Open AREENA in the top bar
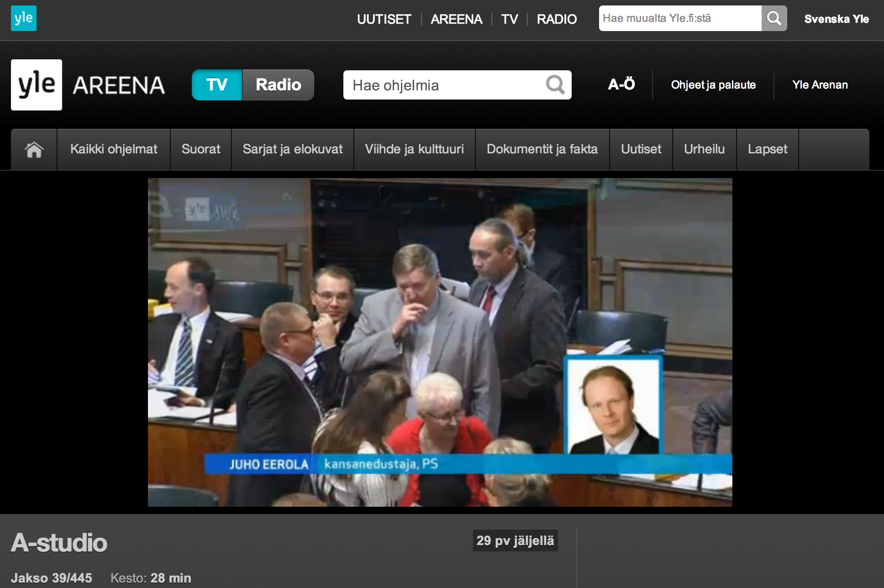 (x=457, y=19)
